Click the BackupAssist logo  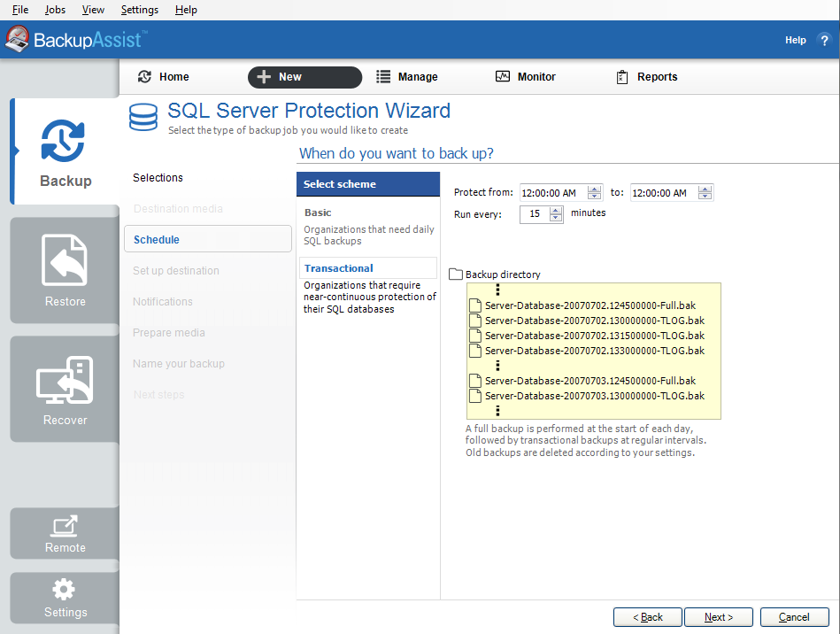[x=75, y=40]
